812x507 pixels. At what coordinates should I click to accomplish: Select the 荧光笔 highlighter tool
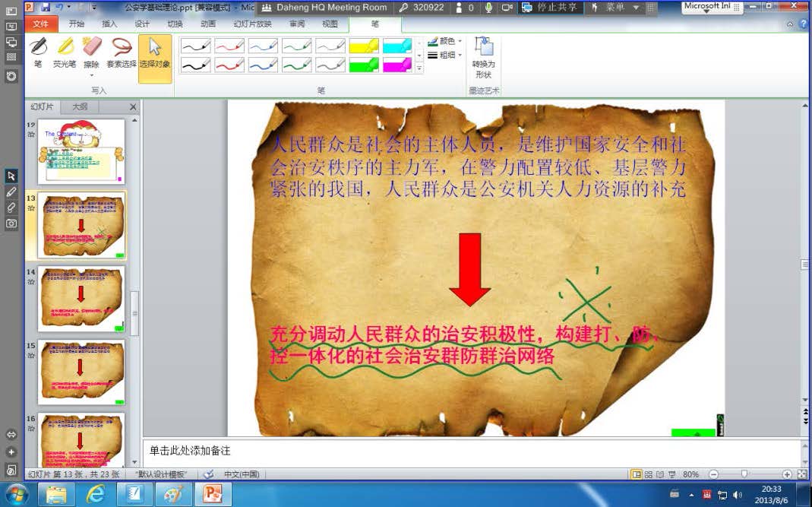(x=65, y=52)
